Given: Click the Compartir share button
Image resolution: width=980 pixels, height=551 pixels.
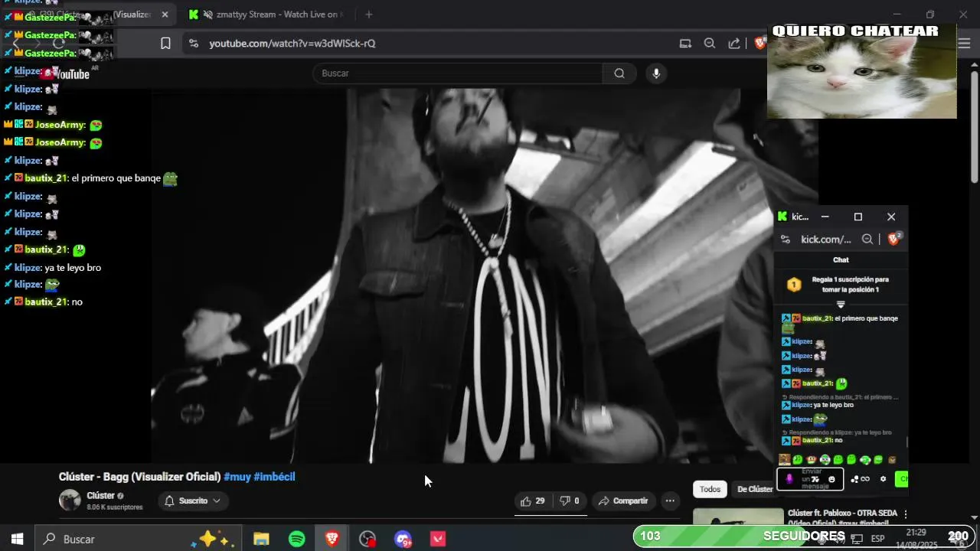Looking at the screenshot, I should pyautogui.click(x=623, y=501).
